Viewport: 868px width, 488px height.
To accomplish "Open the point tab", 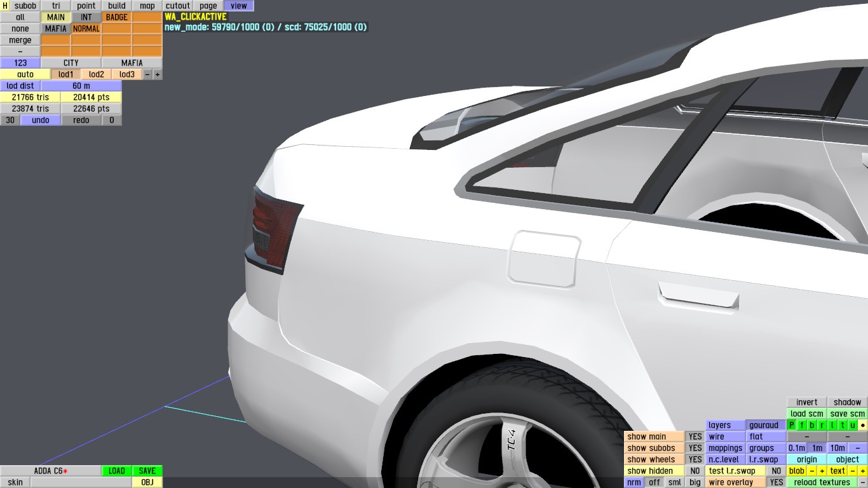I will [x=86, y=6].
